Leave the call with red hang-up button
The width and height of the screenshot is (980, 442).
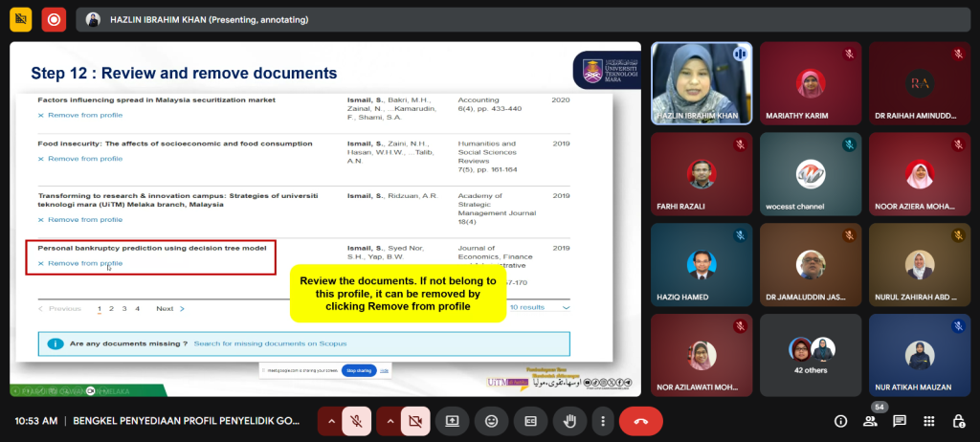(641, 420)
